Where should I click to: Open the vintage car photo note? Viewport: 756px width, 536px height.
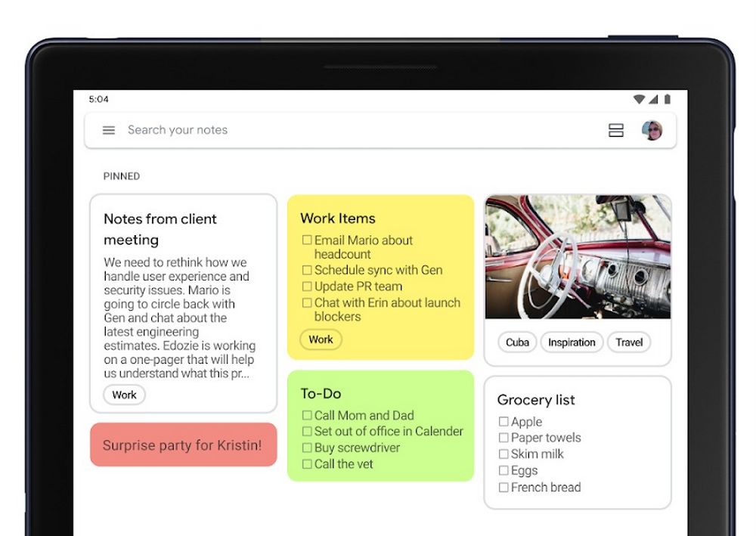578,256
